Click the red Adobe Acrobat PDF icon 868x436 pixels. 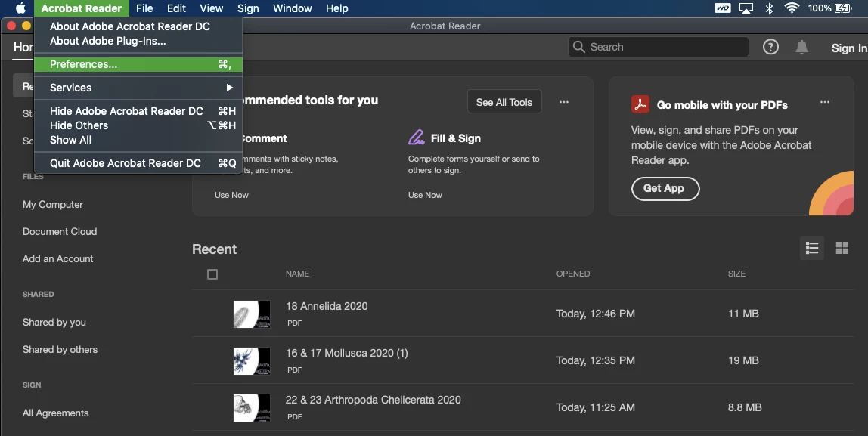640,104
